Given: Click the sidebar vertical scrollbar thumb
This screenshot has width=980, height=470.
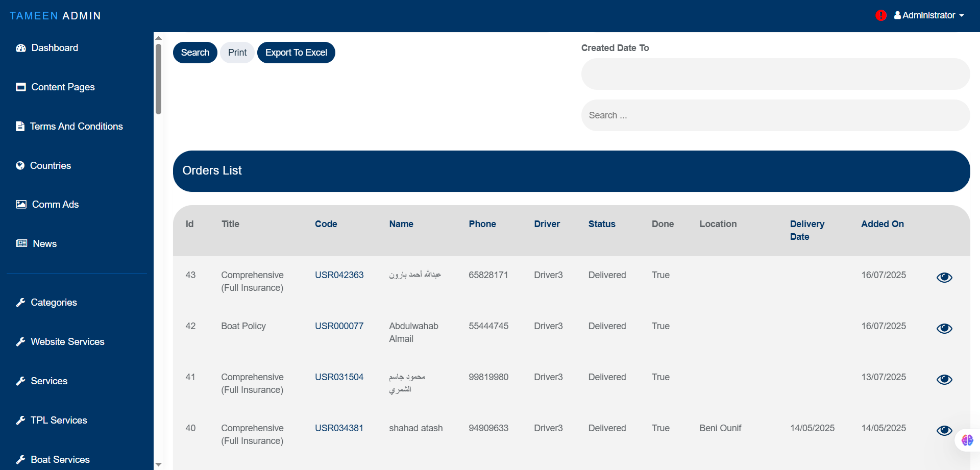Looking at the screenshot, I should click(x=158, y=79).
